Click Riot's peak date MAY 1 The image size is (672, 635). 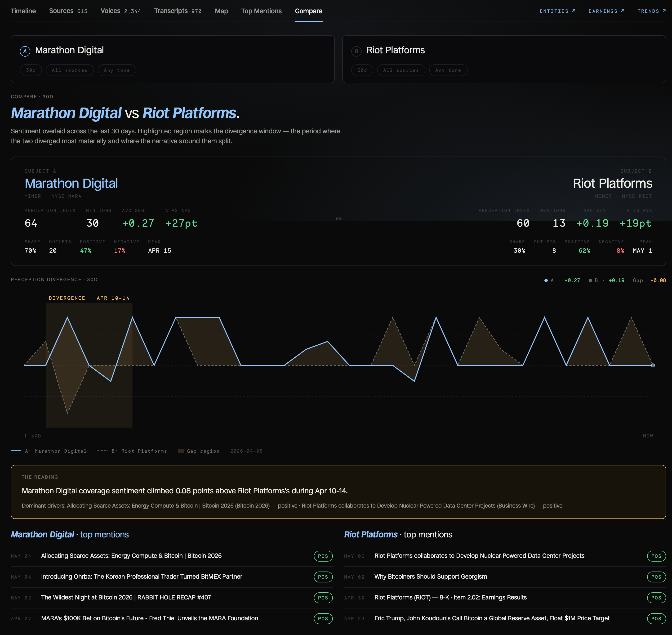(x=642, y=251)
